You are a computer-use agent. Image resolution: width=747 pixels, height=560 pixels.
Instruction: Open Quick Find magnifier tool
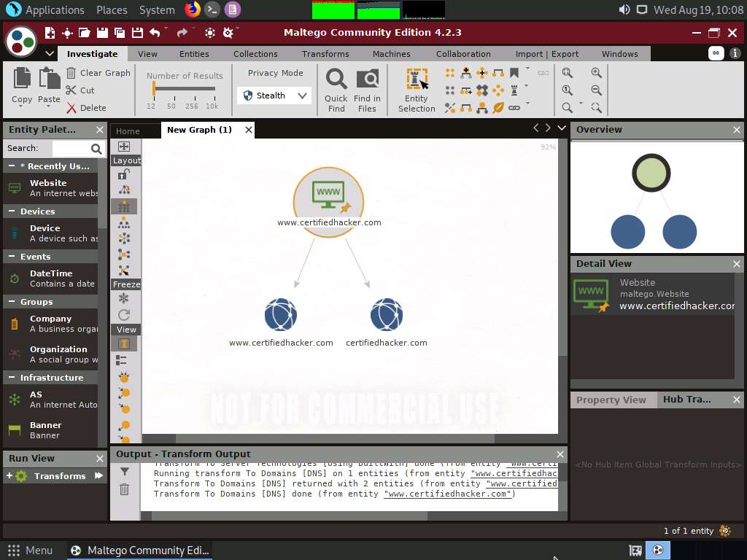click(x=336, y=90)
